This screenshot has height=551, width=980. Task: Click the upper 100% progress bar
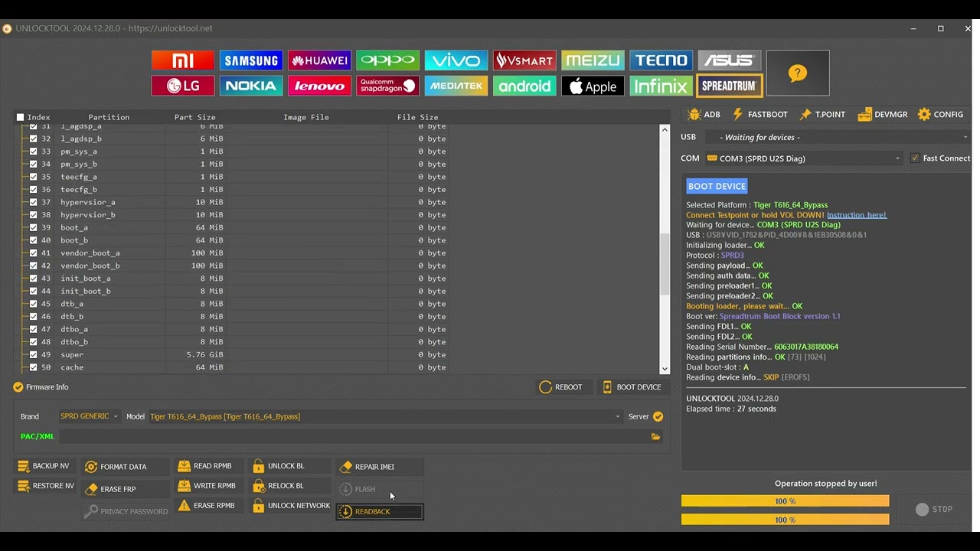tap(785, 501)
